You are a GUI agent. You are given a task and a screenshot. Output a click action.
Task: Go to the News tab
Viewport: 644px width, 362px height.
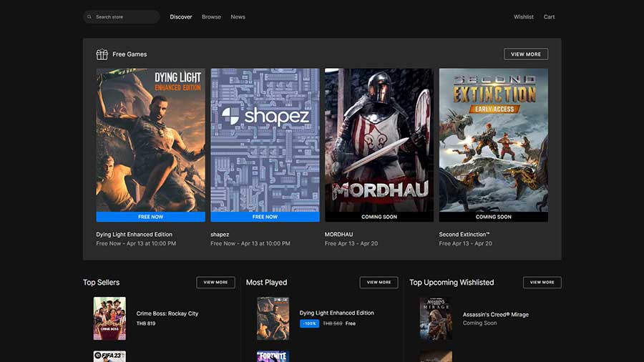tap(238, 17)
